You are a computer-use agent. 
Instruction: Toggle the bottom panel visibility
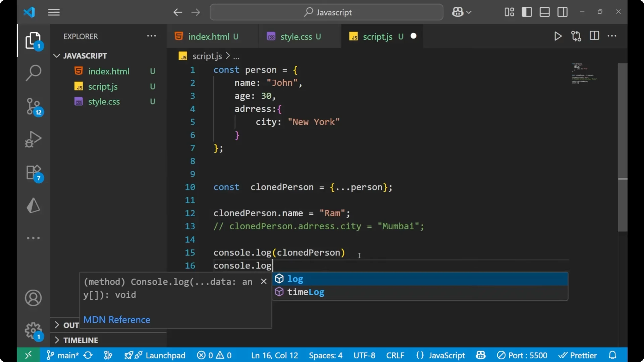[x=544, y=12]
